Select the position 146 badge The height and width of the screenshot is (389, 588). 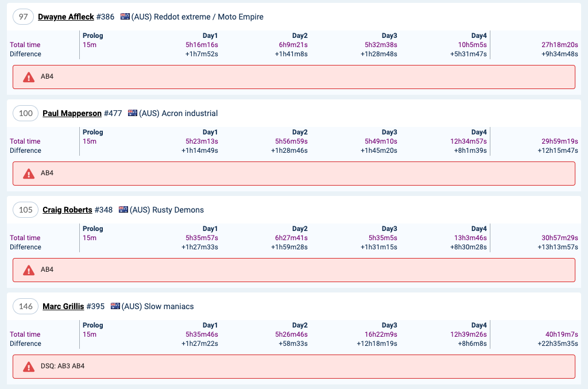26,307
